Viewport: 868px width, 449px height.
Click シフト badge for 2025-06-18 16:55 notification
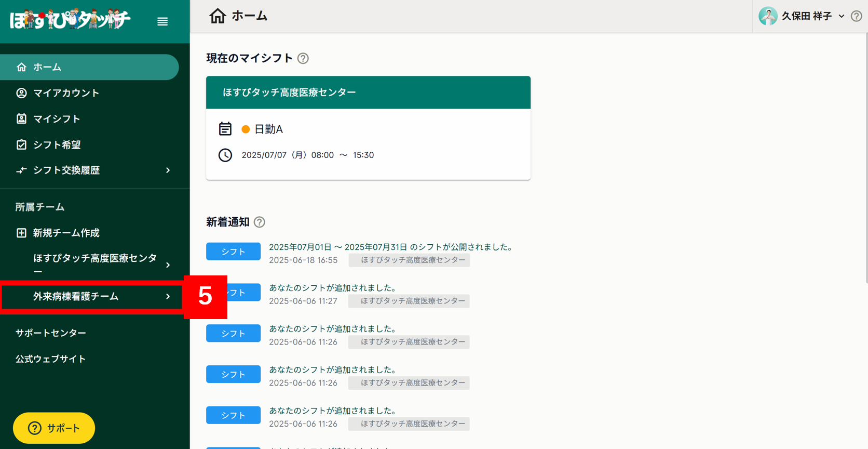point(233,252)
